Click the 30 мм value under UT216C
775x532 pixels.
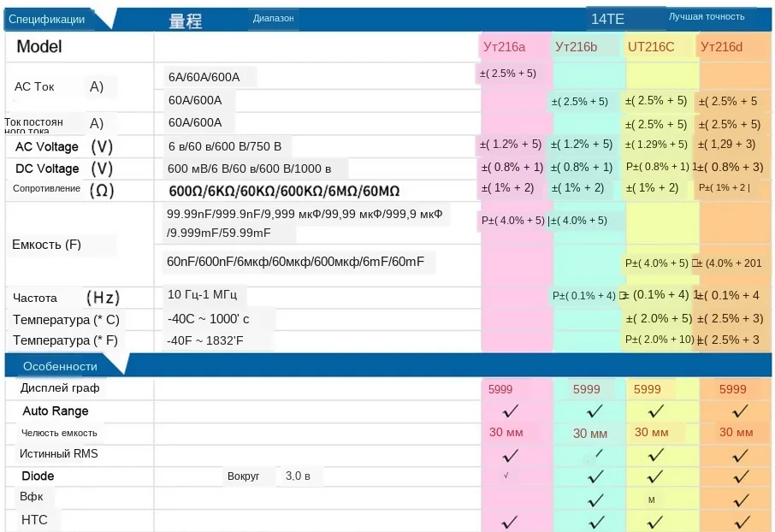tap(651, 433)
